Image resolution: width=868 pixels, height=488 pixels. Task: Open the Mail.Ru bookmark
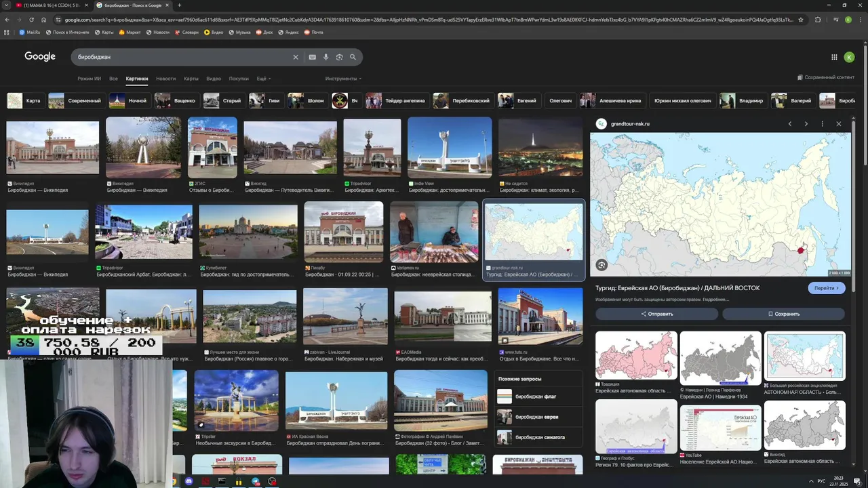[30, 32]
